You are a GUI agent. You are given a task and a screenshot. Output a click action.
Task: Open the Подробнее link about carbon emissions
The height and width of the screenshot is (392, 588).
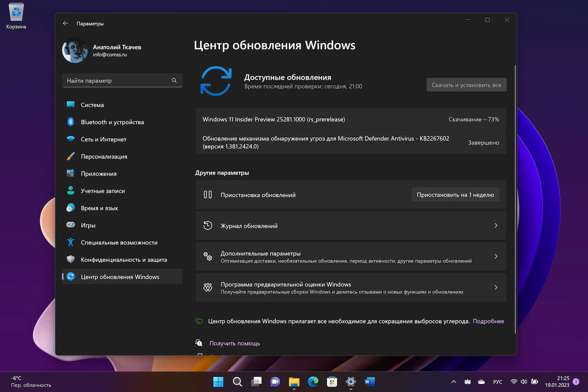(x=488, y=321)
